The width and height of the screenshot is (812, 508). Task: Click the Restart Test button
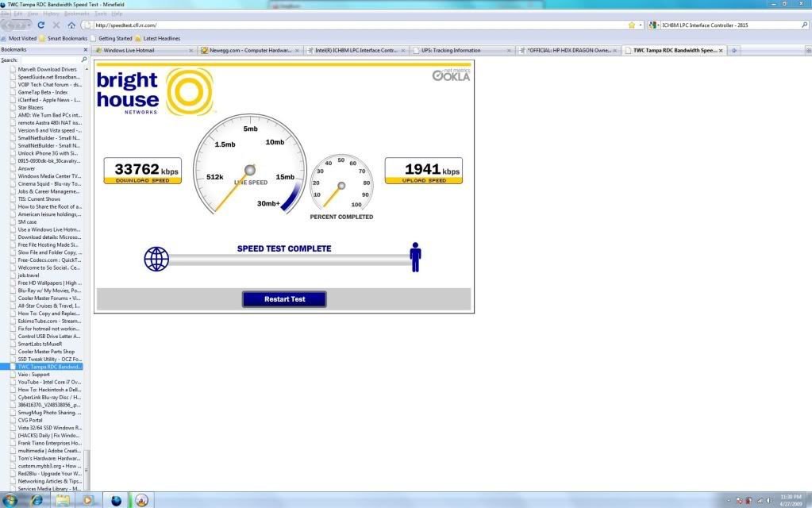pyautogui.click(x=284, y=299)
